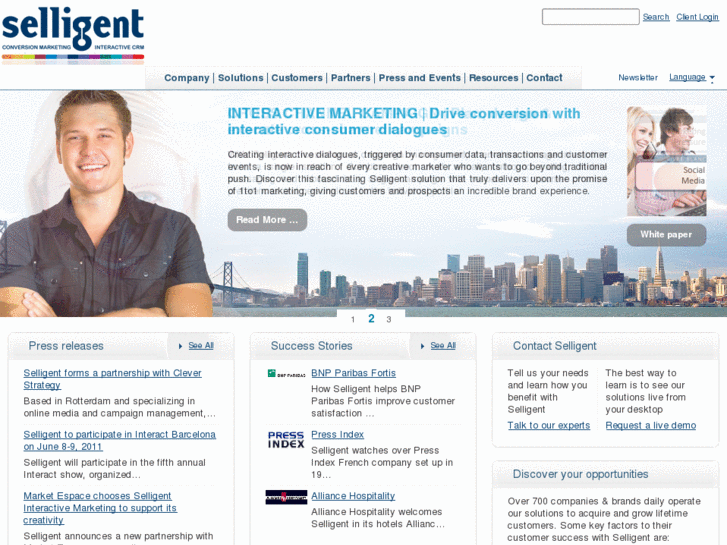Open the BNP Paribas Fortis story
Image resolution: width=727 pixels, height=545 pixels.
[x=353, y=373]
